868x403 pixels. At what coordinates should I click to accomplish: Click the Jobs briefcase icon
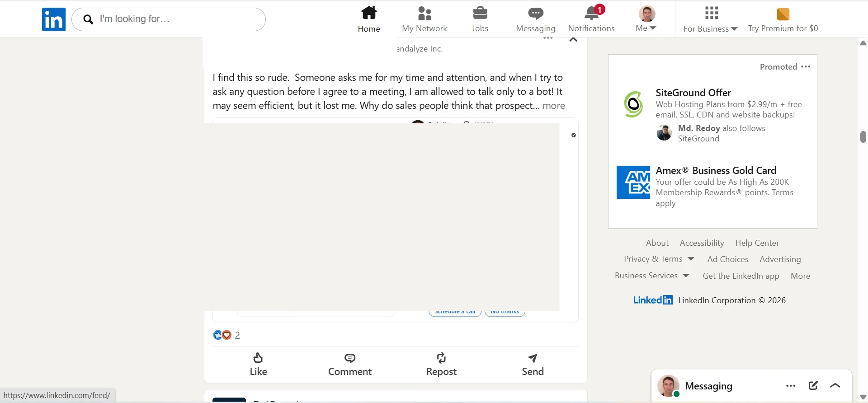coord(480,13)
